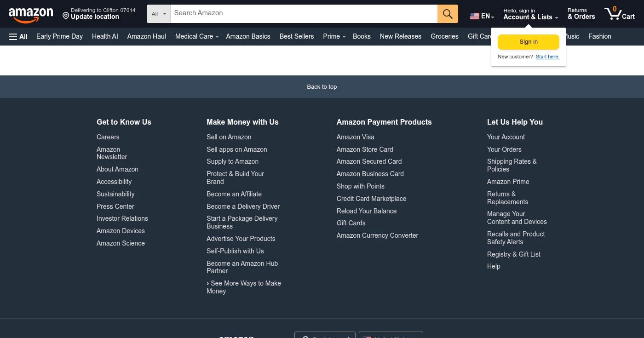The width and height of the screenshot is (644, 338).
Task: Select Amazon Basics in nav bar
Action: [x=248, y=36]
